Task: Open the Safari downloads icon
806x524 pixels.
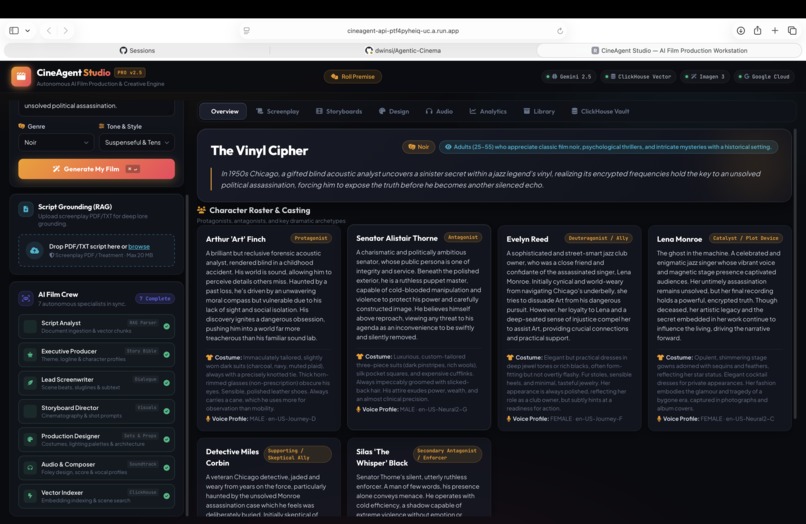Action: pyautogui.click(x=740, y=30)
